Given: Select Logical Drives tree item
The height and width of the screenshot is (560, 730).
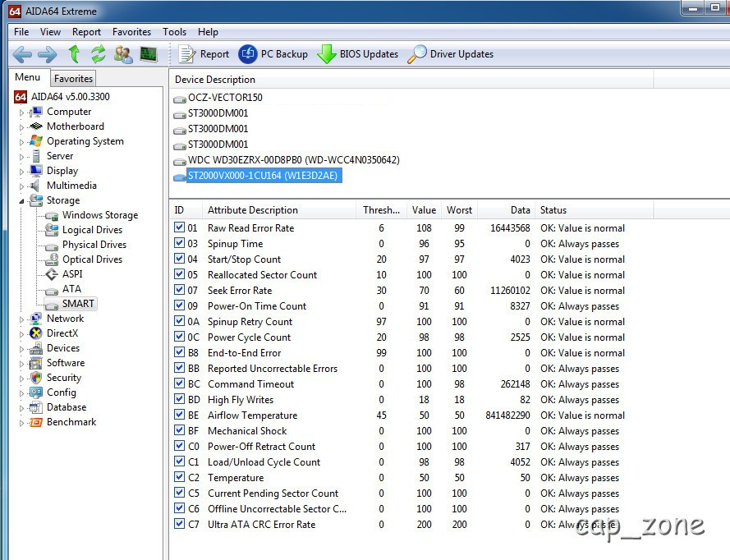Looking at the screenshot, I should pos(92,230).
